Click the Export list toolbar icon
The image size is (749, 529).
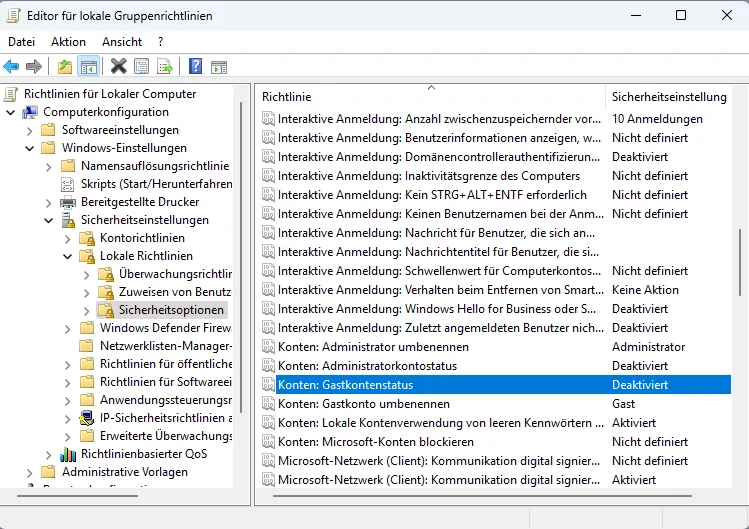tap(165, 66)
